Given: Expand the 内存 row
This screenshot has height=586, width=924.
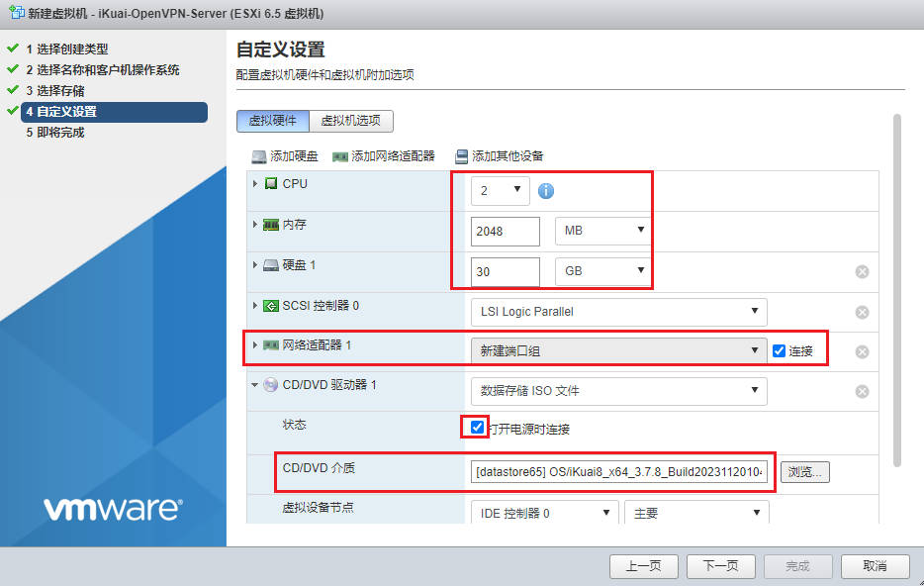Looking at the screenshot, I should [x=255, y=225].
